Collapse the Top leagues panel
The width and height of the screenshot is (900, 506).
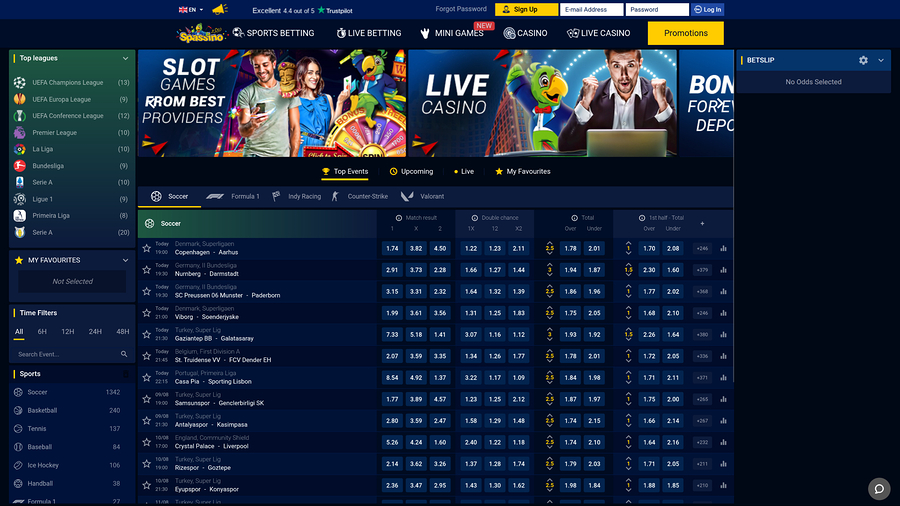125,59
